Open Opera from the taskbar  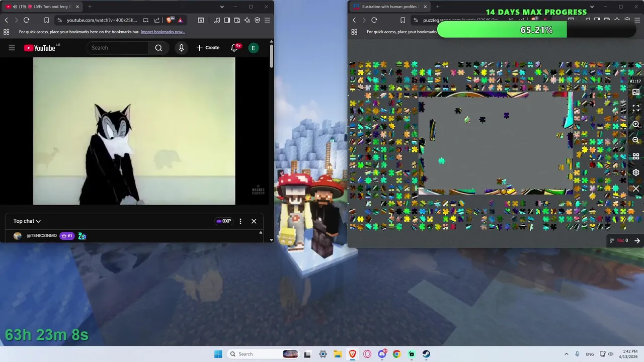coord(367,354)
